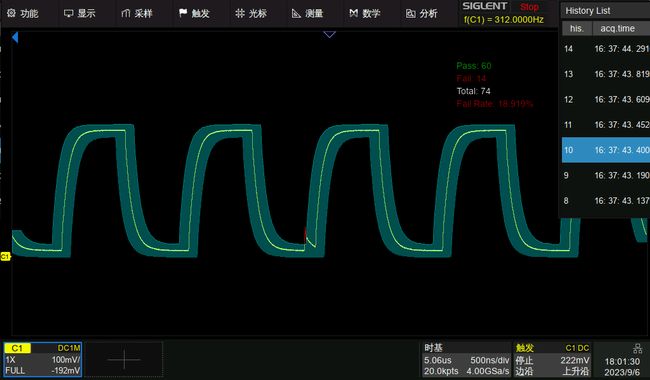
Task: Select history frame 8 in History List
Action: click(x=606, y=201)
